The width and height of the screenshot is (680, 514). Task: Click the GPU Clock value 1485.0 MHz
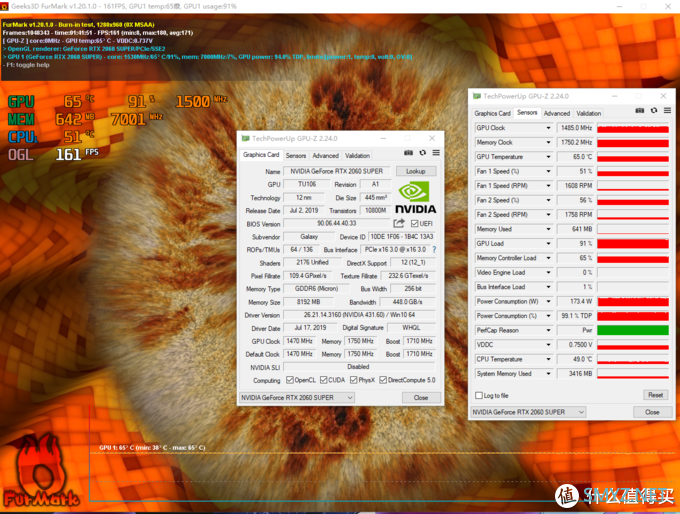point(575,128)
